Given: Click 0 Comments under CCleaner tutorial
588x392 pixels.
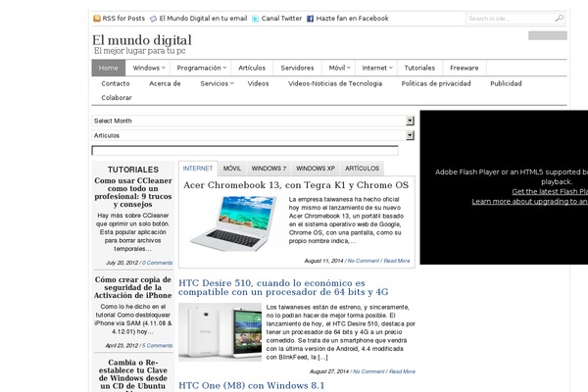Looking at the screenshot, I should tap(157, 263).
